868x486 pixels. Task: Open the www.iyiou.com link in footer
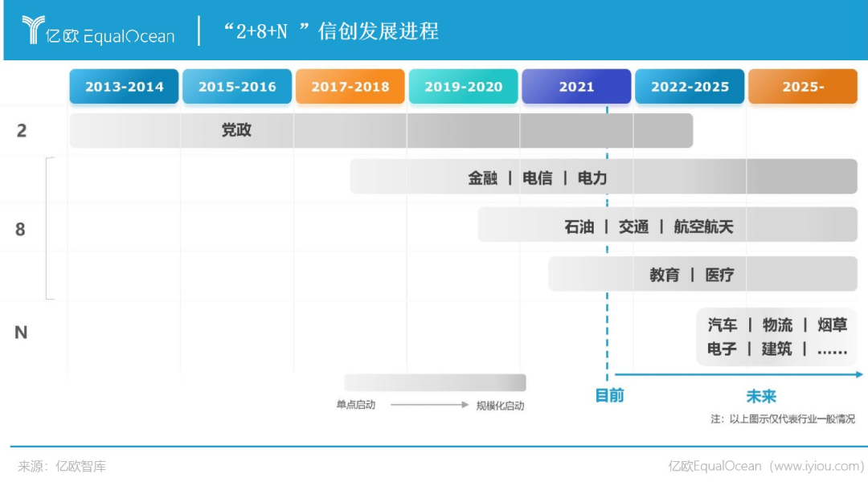pos(816,466)
